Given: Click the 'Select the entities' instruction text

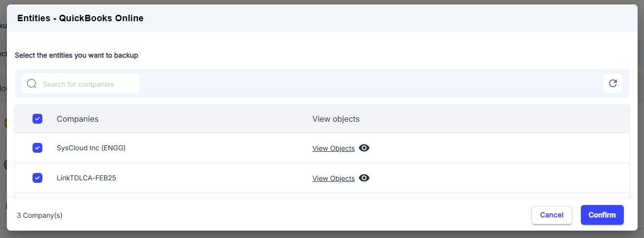Looking at the screenshot, I should [x=76, y=55].
